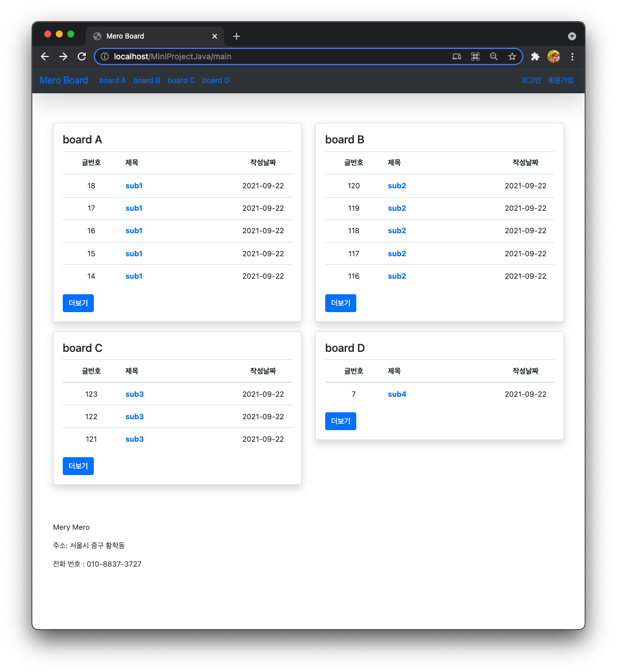This screenshot has width=617, height=672.
Task: Click the forward navigation arrow
Action: pos(63,56)
